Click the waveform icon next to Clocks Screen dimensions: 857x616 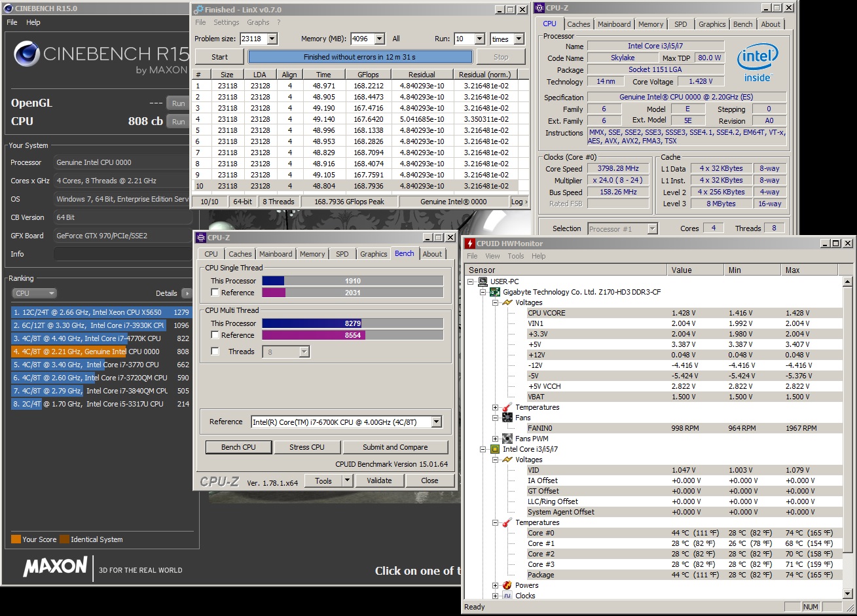507,596
